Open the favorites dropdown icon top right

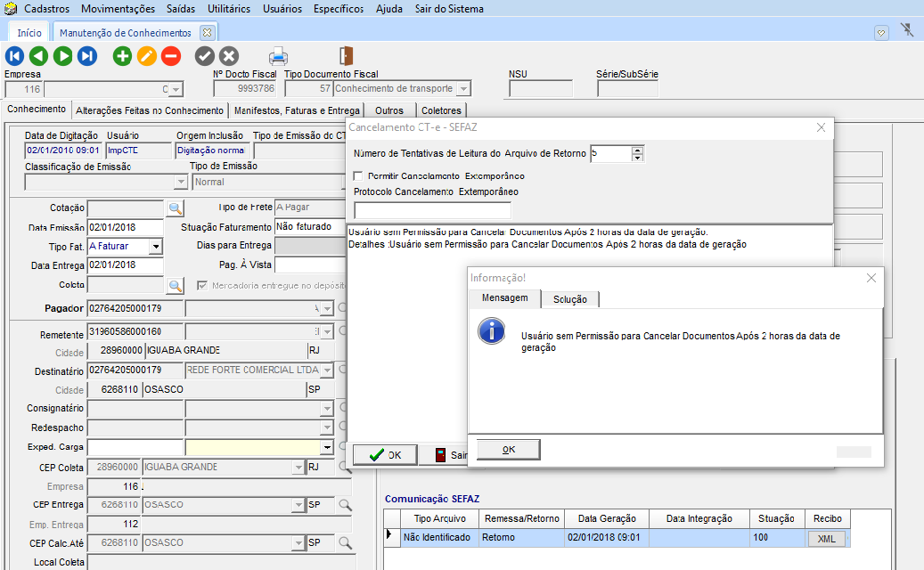(881, 32)
